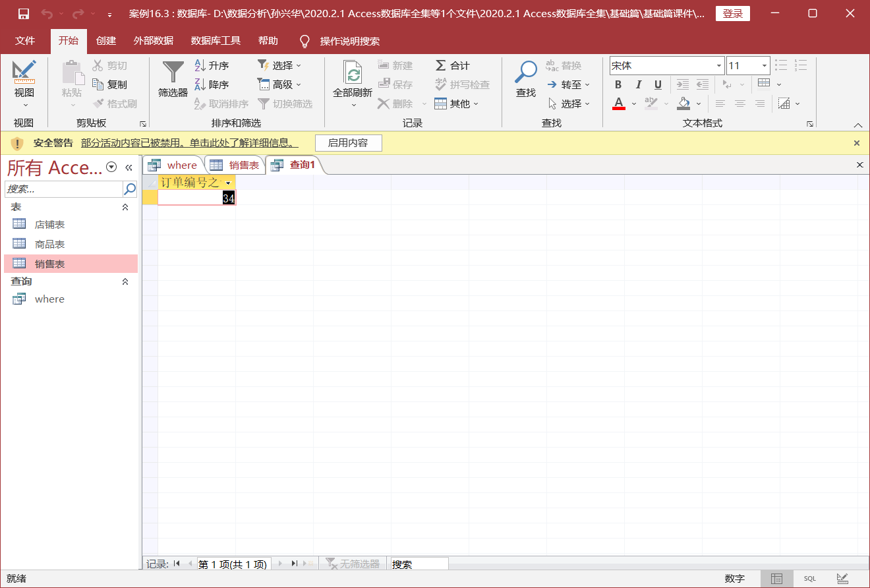Screen dimensions: 870x588
Task: Open Advanced (高级) filter dropdown
Action: click(x=279, y=84)
